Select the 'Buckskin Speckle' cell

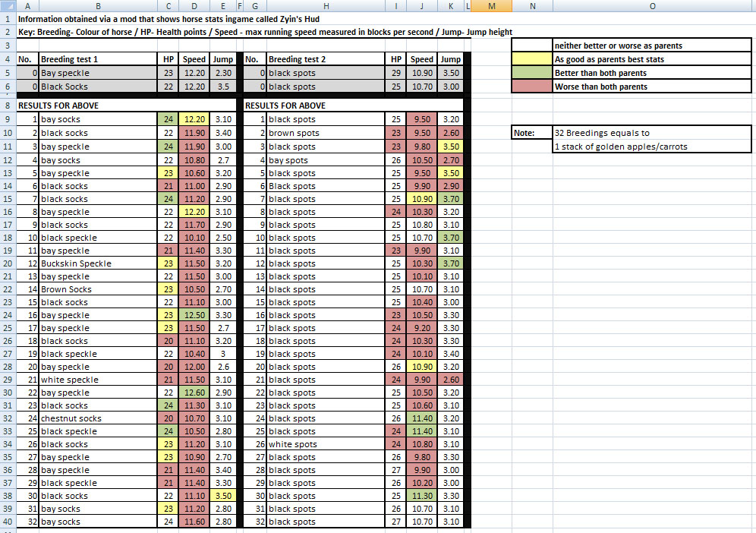[x=99, y=263]
